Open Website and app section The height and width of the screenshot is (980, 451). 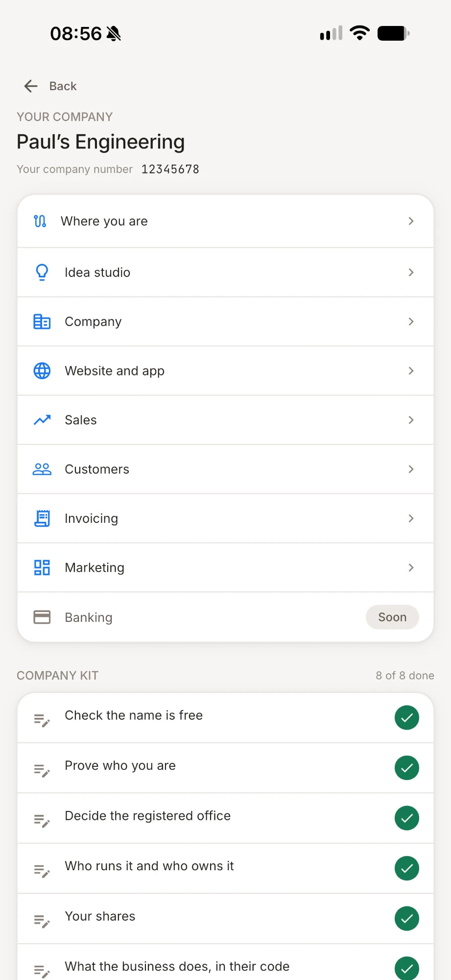(x=225, y=371)
